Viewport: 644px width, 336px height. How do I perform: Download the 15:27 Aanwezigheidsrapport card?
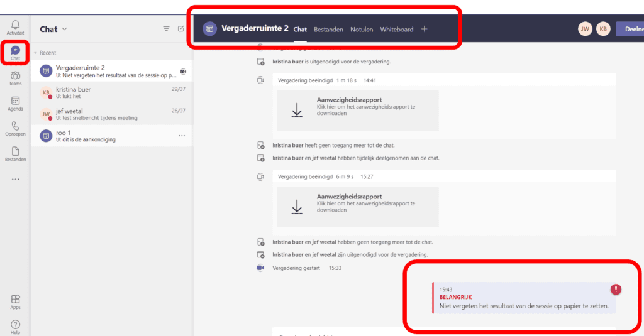tap(358, 207)
